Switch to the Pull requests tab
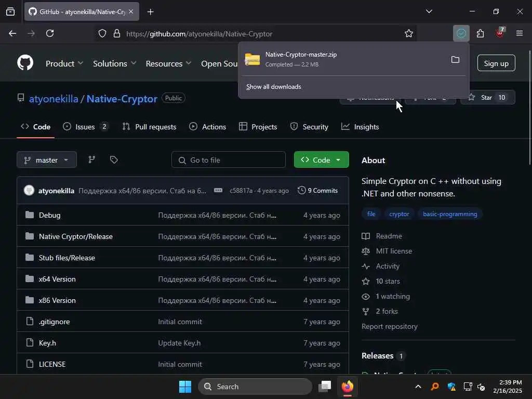 [149, 127]
